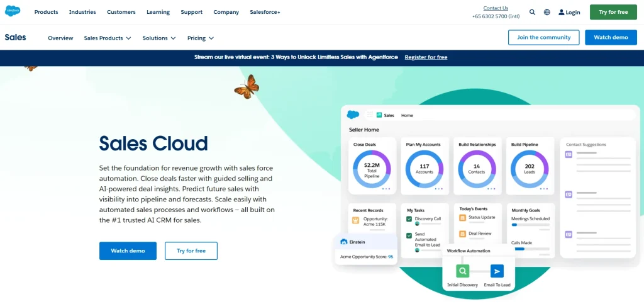This screenshot has width=644, height=304.
Task: Click the green Initial Discovery search icon
Action: pyautogui.click(x=462, y=271)
